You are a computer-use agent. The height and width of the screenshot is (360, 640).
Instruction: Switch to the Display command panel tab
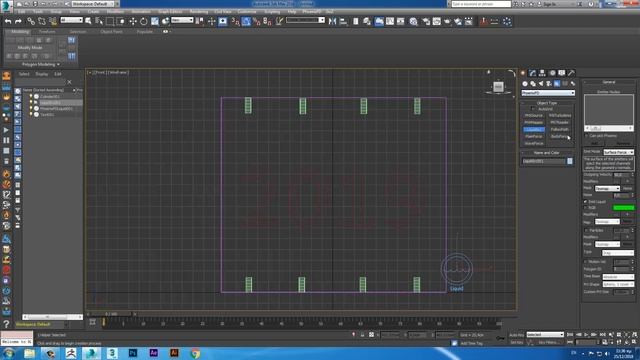pyautogui.click(x=562, y=73)
